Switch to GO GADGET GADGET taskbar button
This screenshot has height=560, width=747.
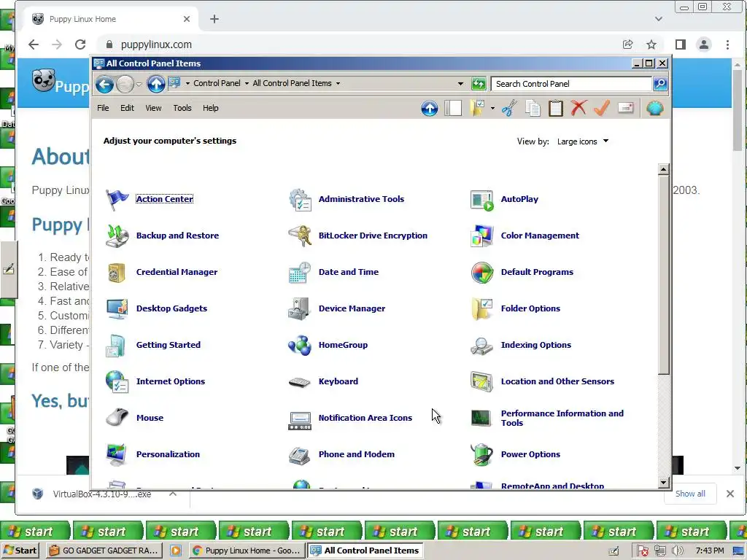click(105, 551)
